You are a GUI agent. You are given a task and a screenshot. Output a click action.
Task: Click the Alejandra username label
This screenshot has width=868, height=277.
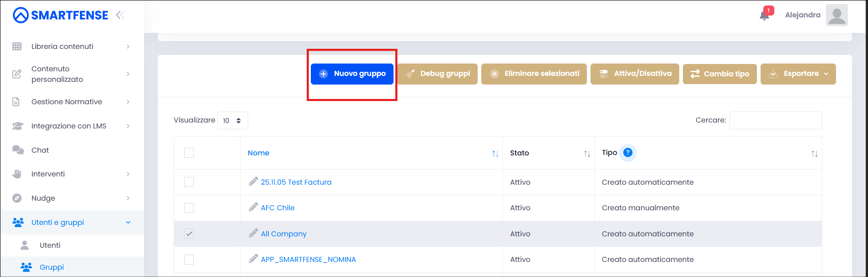[x=803, y=15]
